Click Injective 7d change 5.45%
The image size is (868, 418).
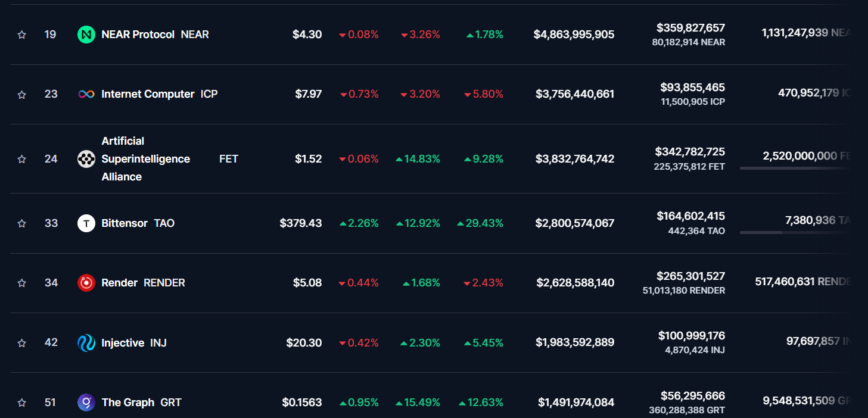pyautogui.click(x=483, y=343)
